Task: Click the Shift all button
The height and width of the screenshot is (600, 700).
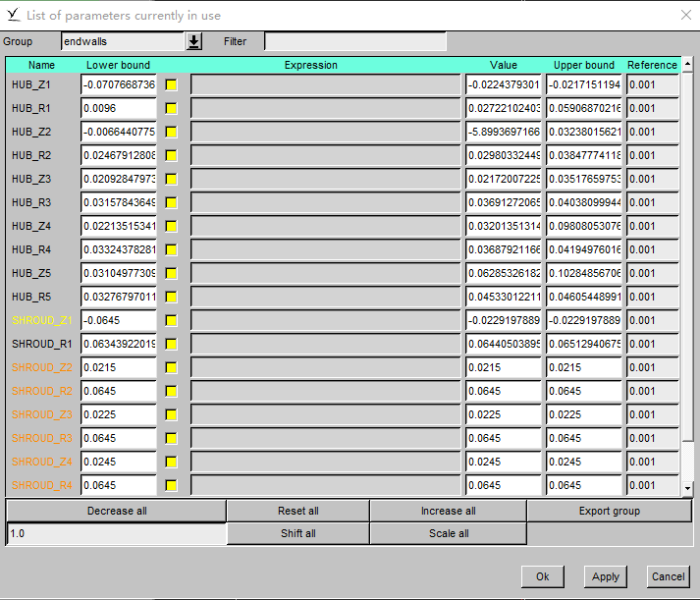Action: click(x=298, y=533)
